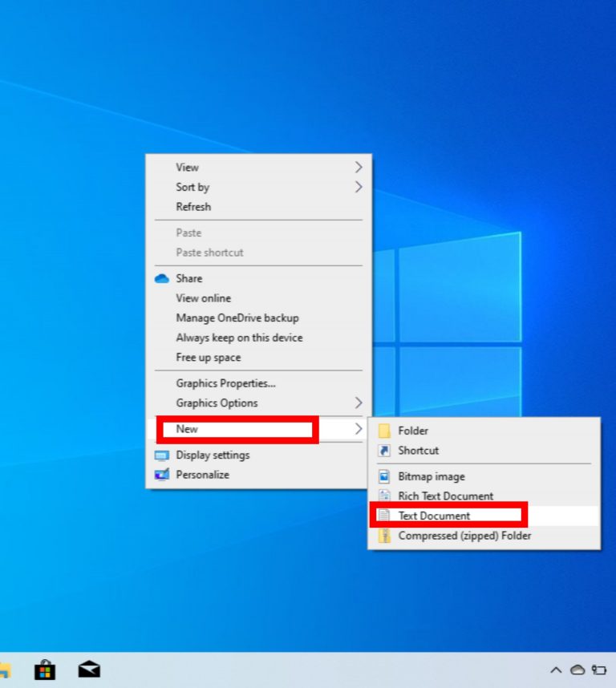This screenshot has width=616, height=688.
Task: Select New in the context menu
Action: click(258, 429)
